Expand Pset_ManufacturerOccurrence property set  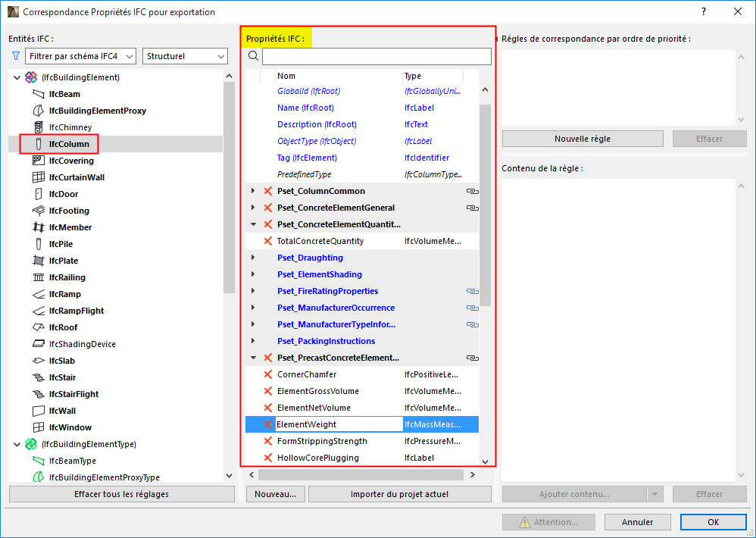253,308
